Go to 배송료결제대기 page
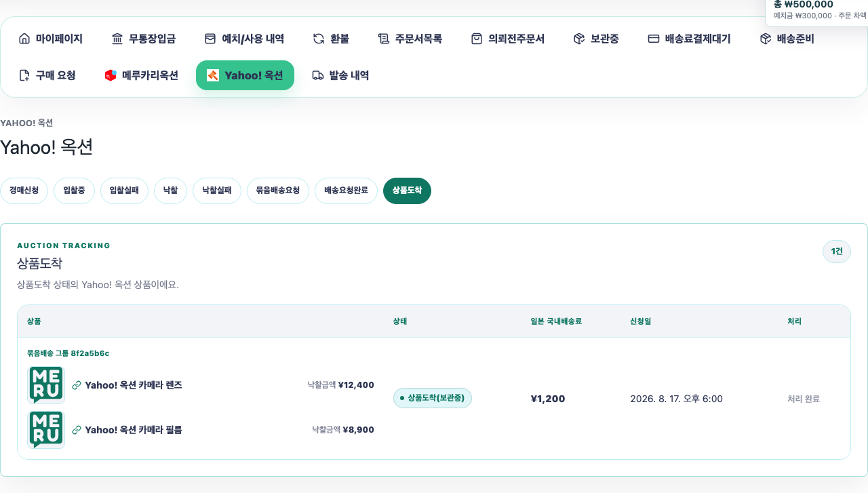The height and width of the screenshot is (493, 868). [x=690, y=39]
